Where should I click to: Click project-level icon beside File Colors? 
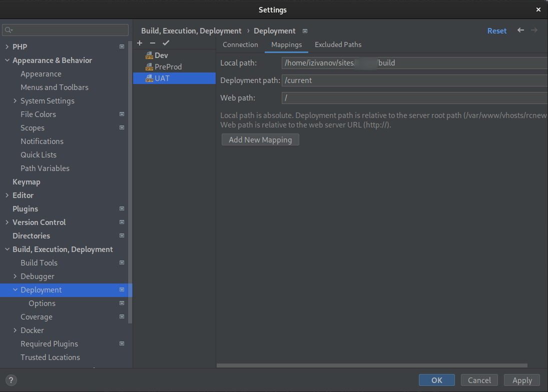tap(122, 114)
